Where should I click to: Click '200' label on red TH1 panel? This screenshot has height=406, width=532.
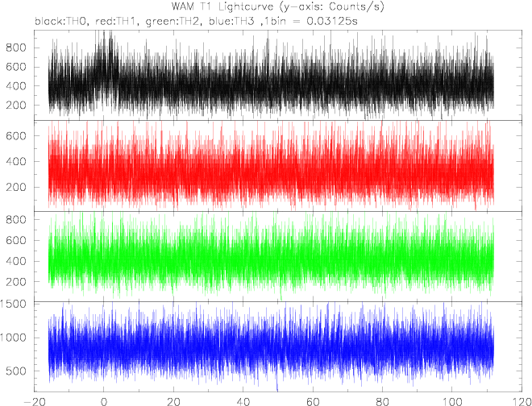17,187
